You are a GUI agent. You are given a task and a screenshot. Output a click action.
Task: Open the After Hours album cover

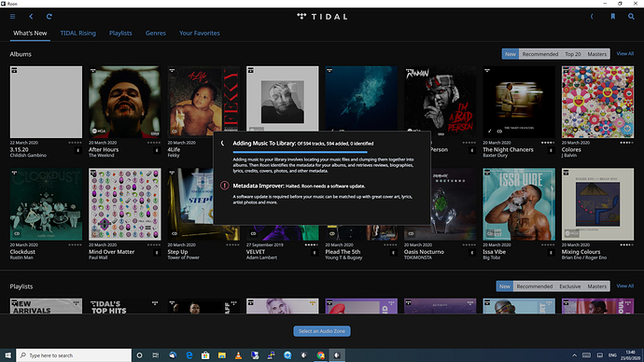click(x=125, y=102)
